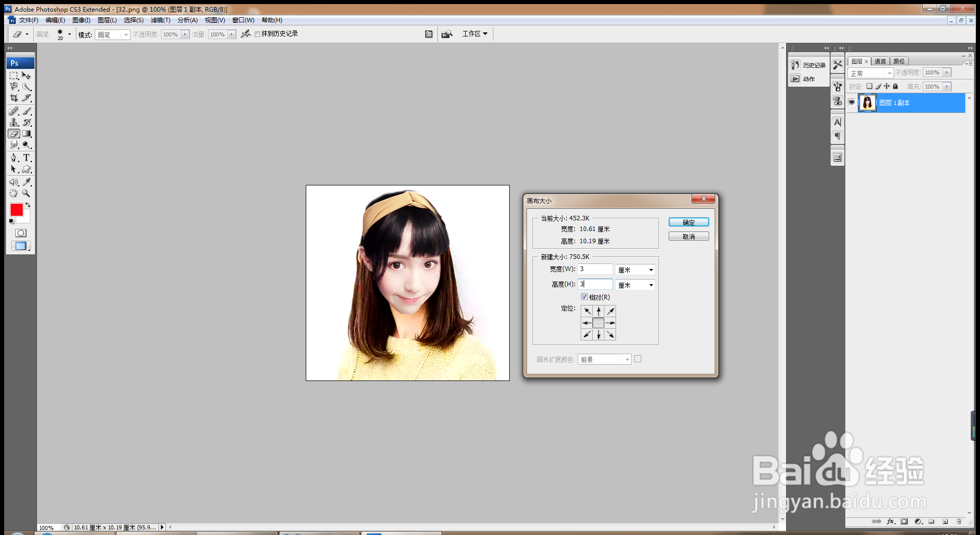Select the Hand tool
Viewport: 980px width, 535px height.
(14, 193)
